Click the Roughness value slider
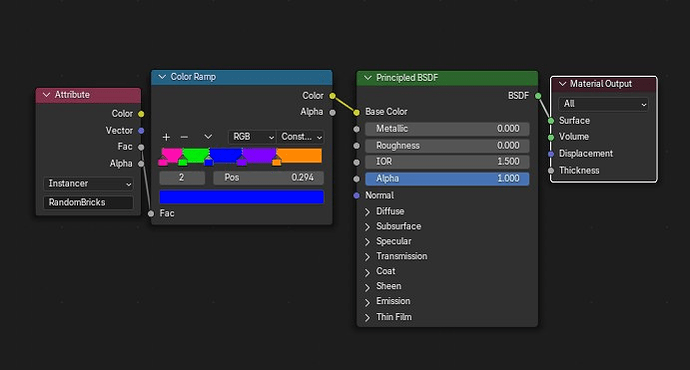The image size is (690, 370). coord(447,146)
